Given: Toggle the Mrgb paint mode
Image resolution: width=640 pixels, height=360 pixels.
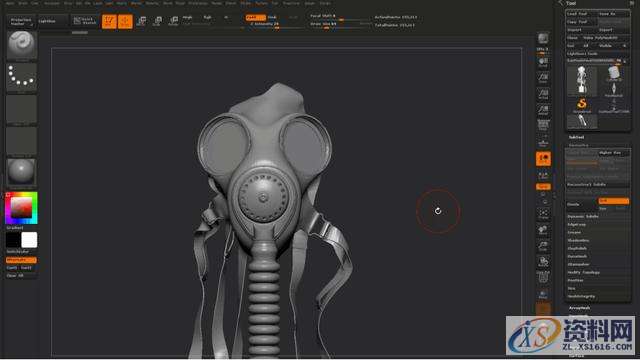Looking at the screenshot, I should (x=187, y=18).
